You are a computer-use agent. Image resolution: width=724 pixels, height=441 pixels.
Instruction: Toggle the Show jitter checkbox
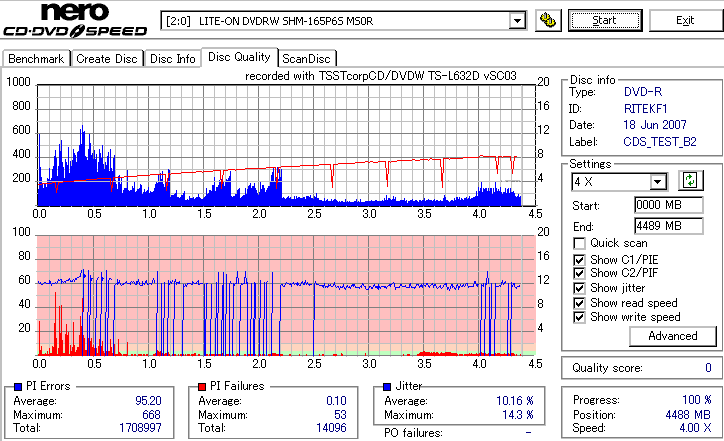coord(580,288)
